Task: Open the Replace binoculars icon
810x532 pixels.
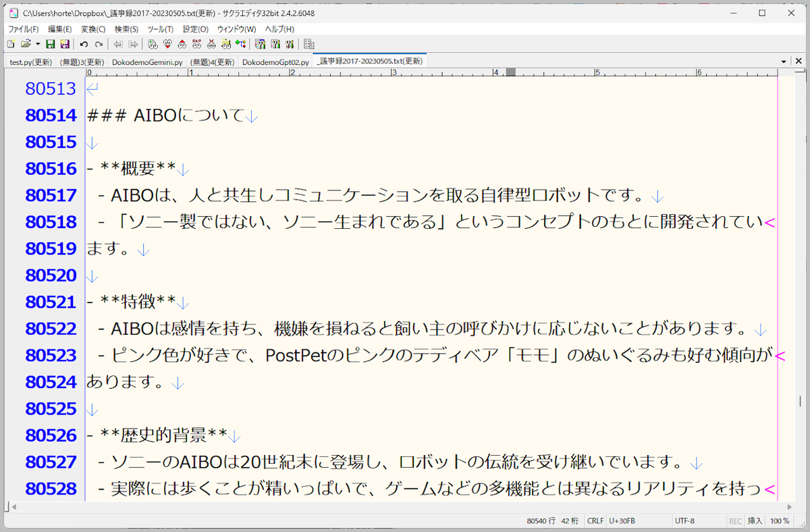Action: [197, 44]
